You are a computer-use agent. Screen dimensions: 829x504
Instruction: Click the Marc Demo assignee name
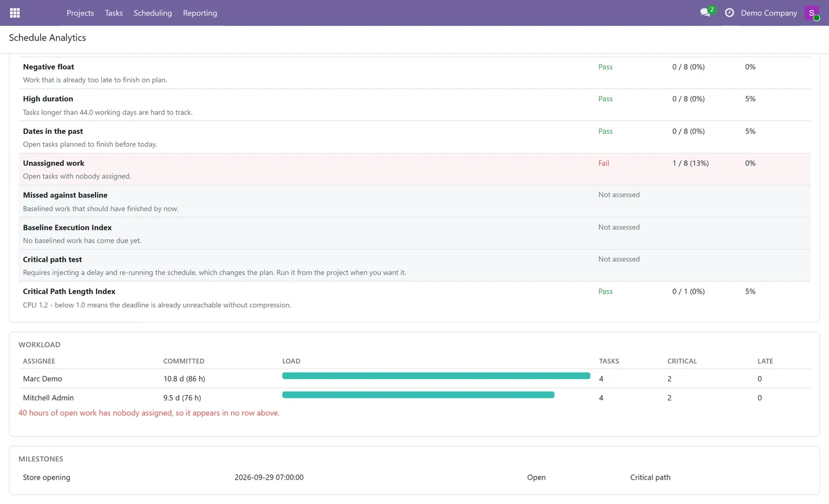43,379
